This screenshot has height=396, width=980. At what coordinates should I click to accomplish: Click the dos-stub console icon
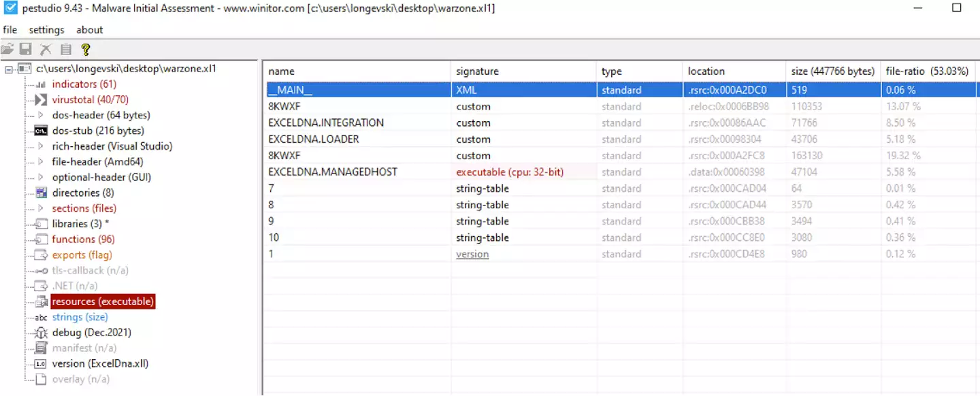41,131
